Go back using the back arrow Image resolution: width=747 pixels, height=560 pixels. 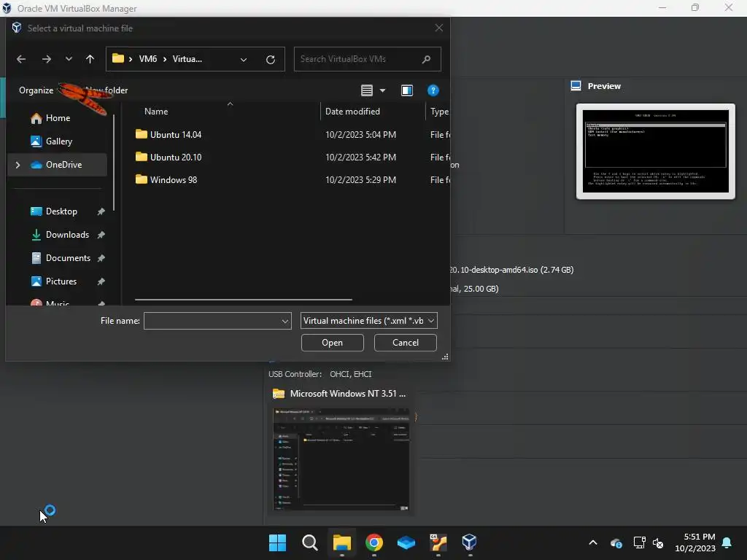coord(21,59)
